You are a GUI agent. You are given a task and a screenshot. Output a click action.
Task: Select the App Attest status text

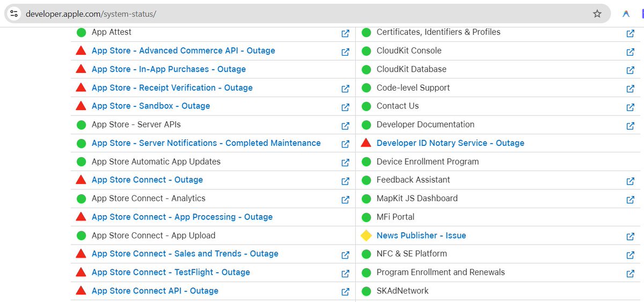click(112, 32)
